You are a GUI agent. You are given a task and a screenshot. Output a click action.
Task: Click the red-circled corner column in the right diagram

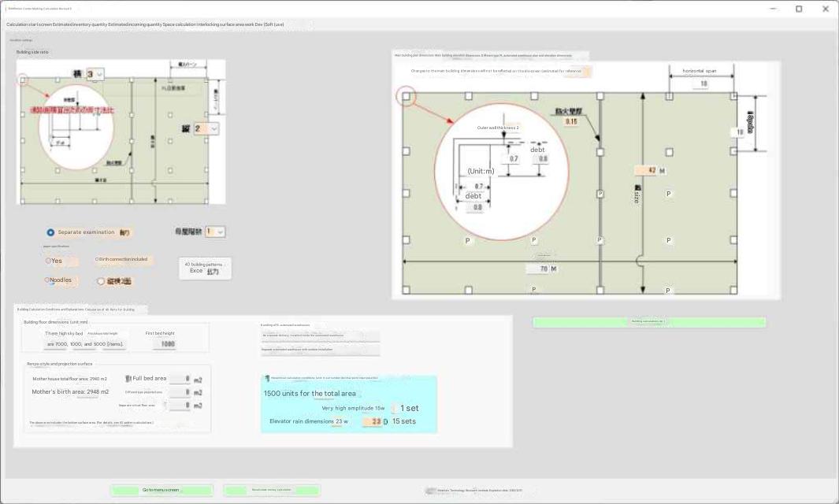[406, 97]
